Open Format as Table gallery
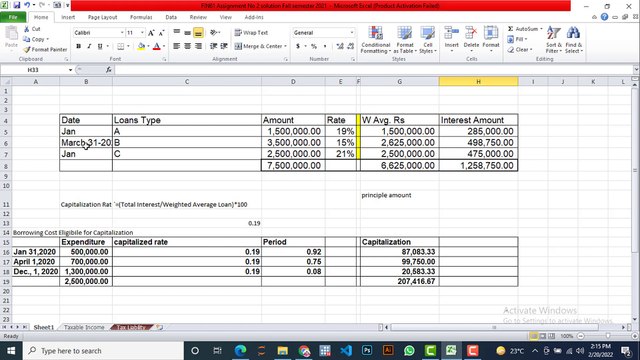Screen dimensions: 640x360 (x=405, y=40)
